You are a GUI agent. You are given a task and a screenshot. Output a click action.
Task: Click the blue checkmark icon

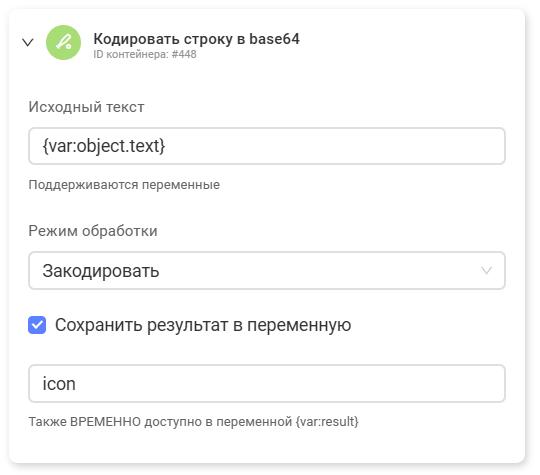(37, 325)
